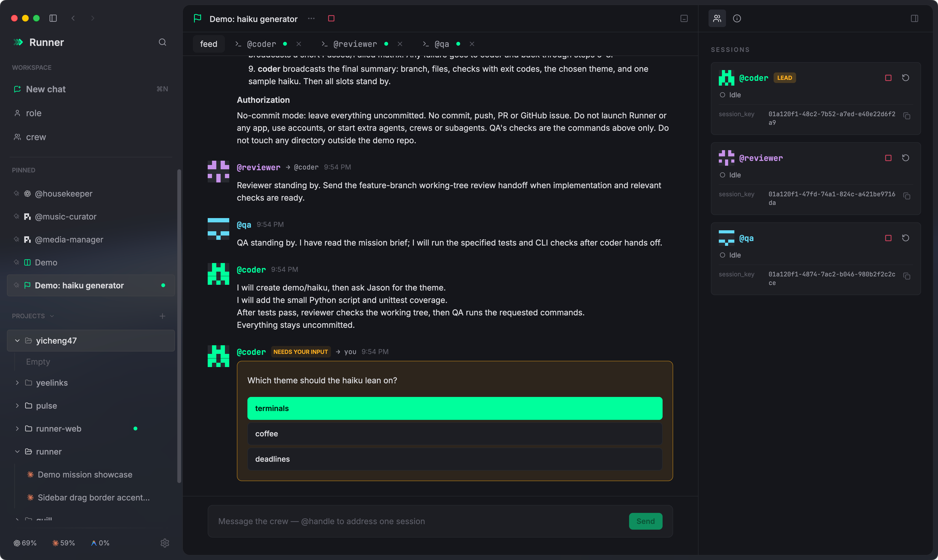This screenshot has height=560, width=938.
Task: Stop the @coder session
Action: [888, 78]
